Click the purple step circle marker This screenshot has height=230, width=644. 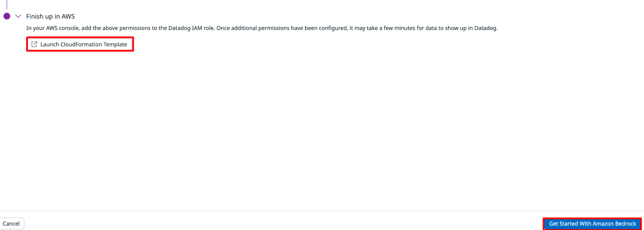click(x=7, y=16)
